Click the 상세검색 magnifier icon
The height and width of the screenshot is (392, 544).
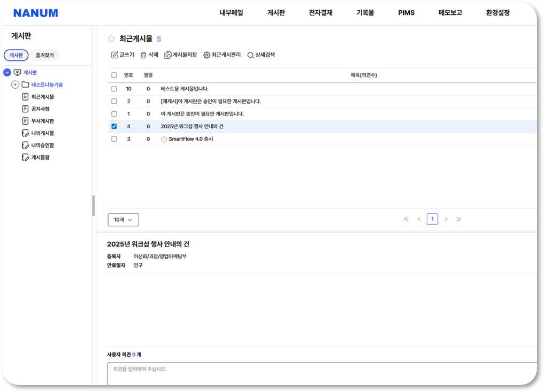click(250, 55)
